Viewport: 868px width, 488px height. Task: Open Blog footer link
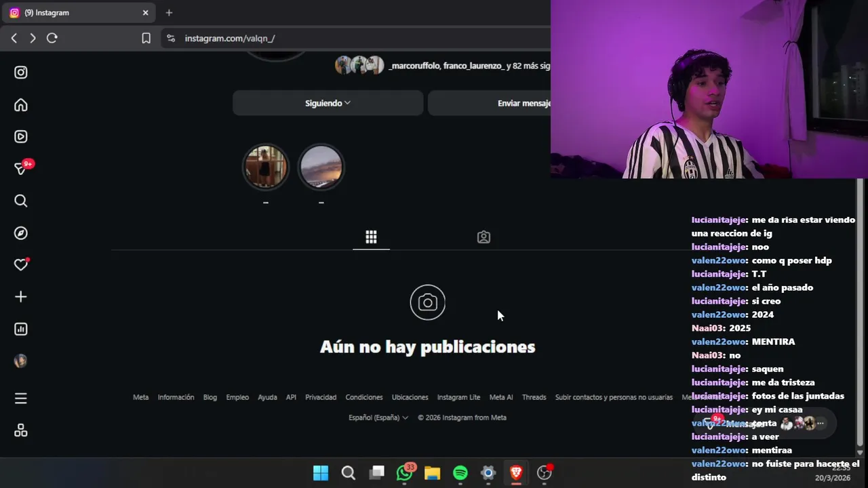210,397
